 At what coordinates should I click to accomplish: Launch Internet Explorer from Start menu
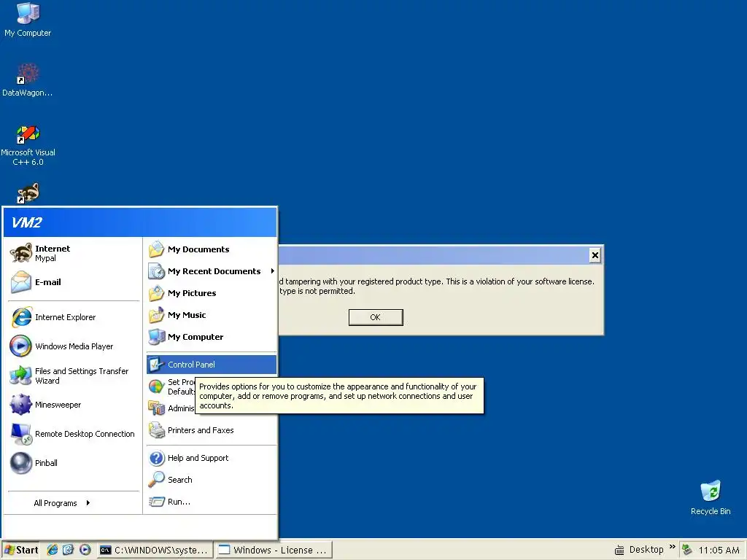click(74, 317)
